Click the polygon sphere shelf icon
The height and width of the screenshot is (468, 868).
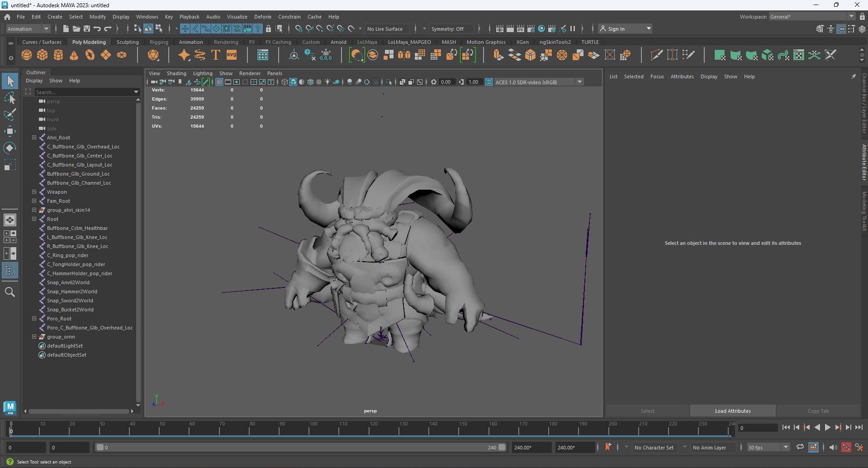27,55
